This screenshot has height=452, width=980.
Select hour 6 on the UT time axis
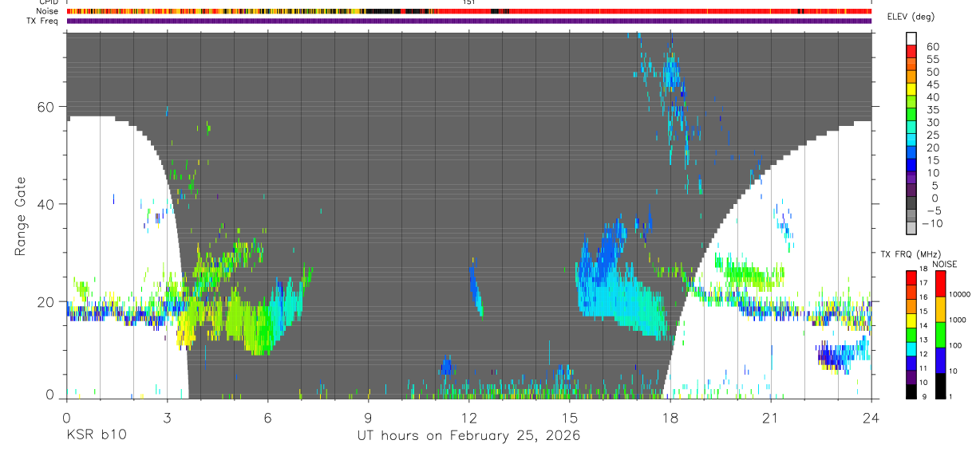(267, 418)
